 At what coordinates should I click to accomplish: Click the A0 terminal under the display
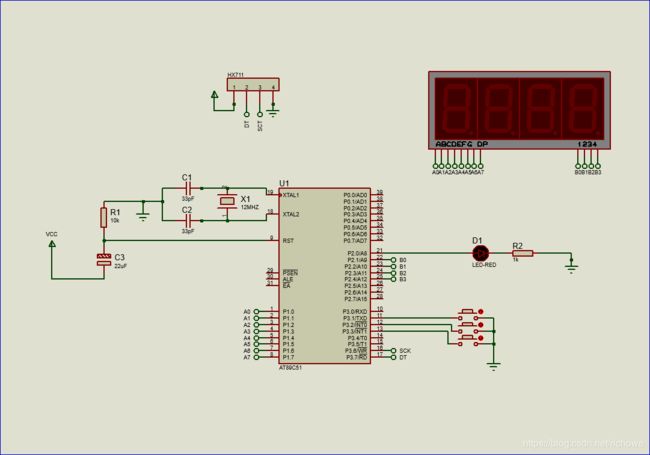(435, 166)
